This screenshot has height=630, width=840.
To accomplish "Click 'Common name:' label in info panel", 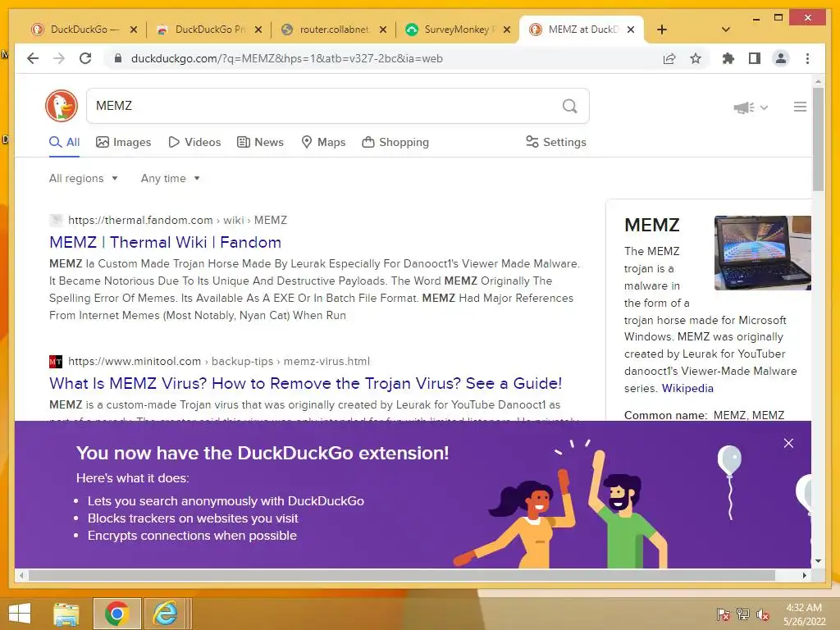I will pyautogui.click(x=665, y=415).
